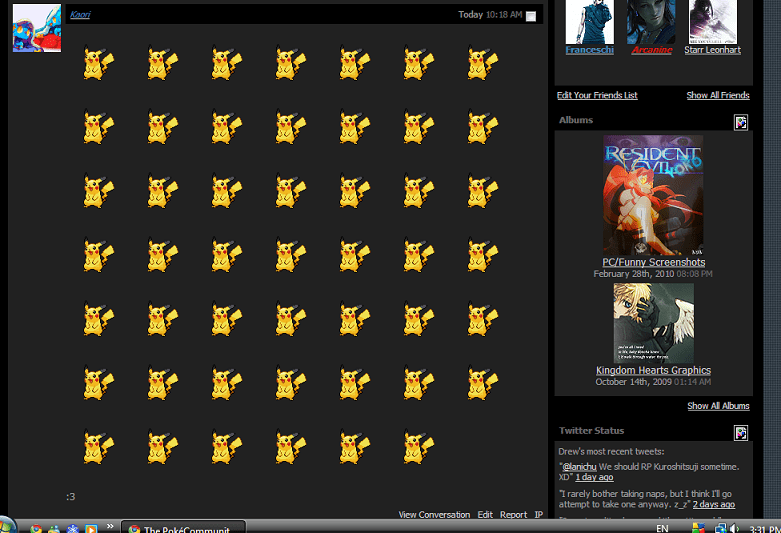
Task: Click Edit under Knori's message
Action: pyautogui.click(x=485, y=515)
